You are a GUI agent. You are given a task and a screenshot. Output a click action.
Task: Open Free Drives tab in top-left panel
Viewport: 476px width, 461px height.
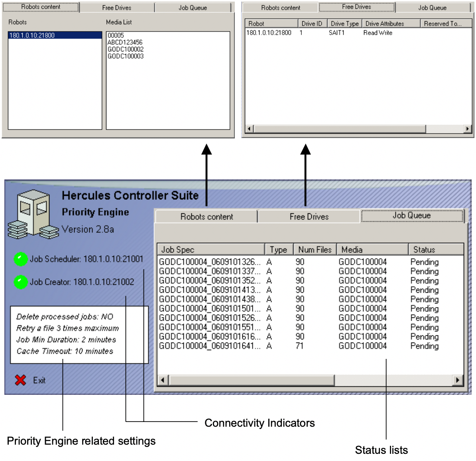pyautogui.click(x=117, y=8)
